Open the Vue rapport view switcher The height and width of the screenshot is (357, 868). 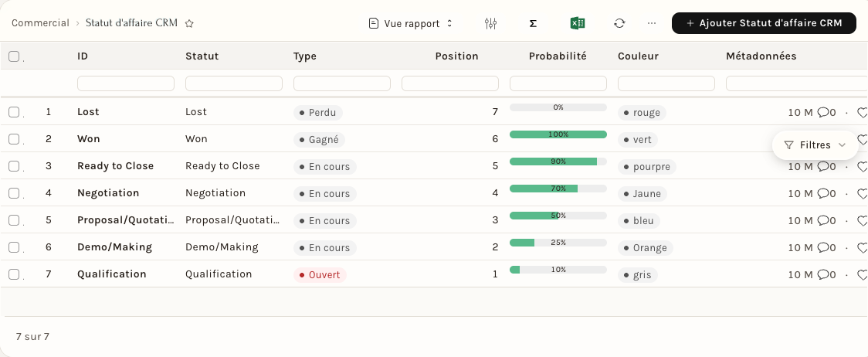tap(411, 23)
